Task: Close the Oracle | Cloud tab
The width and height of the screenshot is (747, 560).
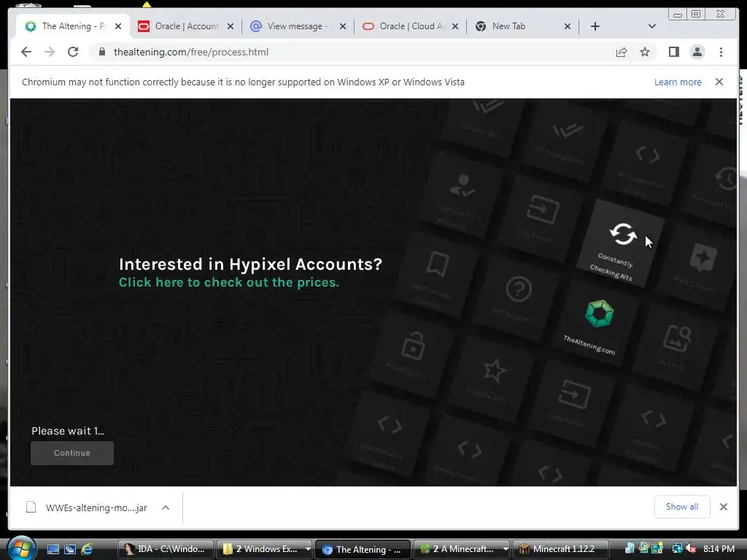Action: 455,26
